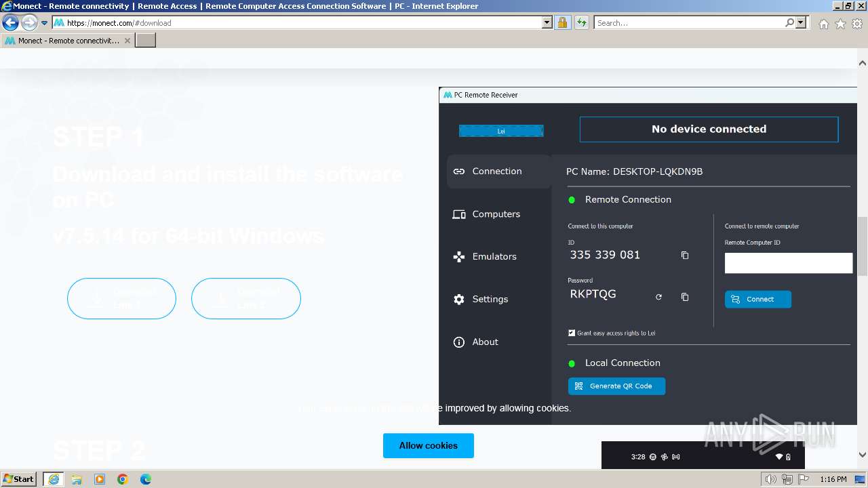Generate QR Code for local connection
The width and height of the screenshot is (868, 488).
616,386
